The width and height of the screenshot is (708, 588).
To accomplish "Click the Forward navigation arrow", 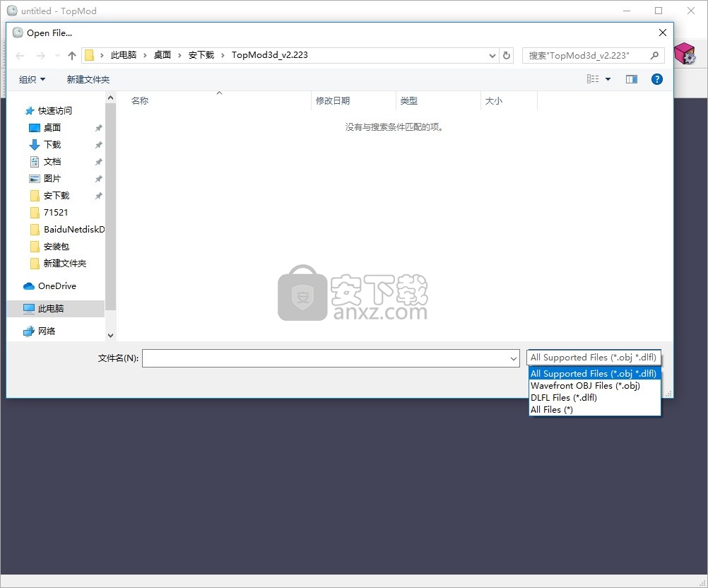I will click(41, 56).
